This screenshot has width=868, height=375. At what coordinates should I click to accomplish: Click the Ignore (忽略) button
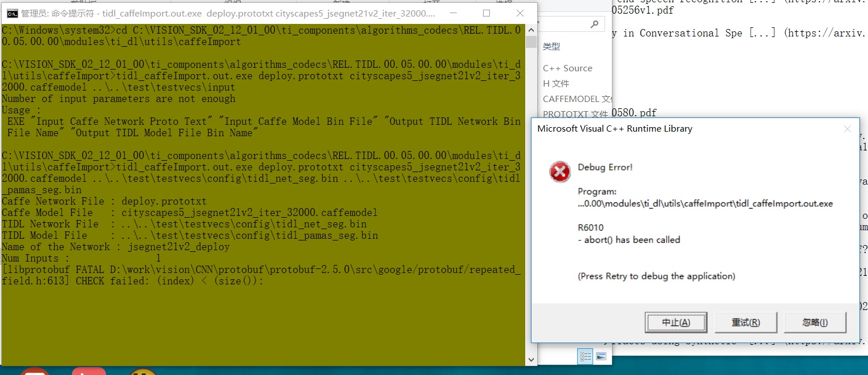pyautogui.click(x=815, y=323)
